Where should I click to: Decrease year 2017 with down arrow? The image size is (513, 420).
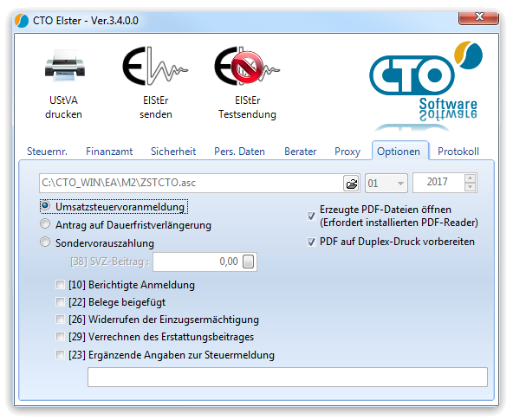click(471, 187)
